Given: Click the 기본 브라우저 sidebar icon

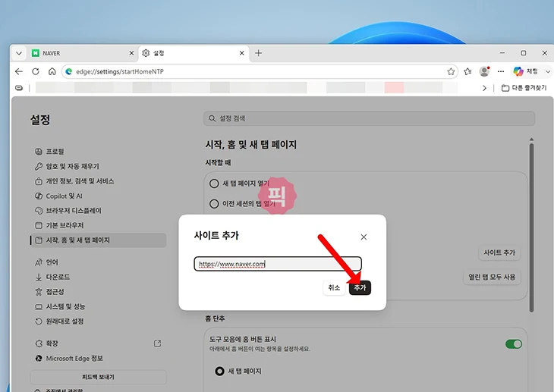Looking at the screenshot, I should (x=39, y=225).
